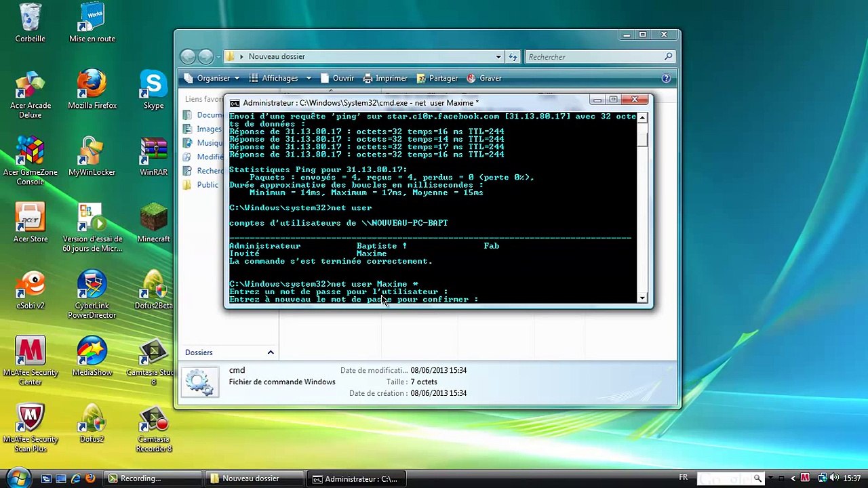Open Acer GameZone Console shortcut
The image size is (868, 488).
[x=31, y=161]
